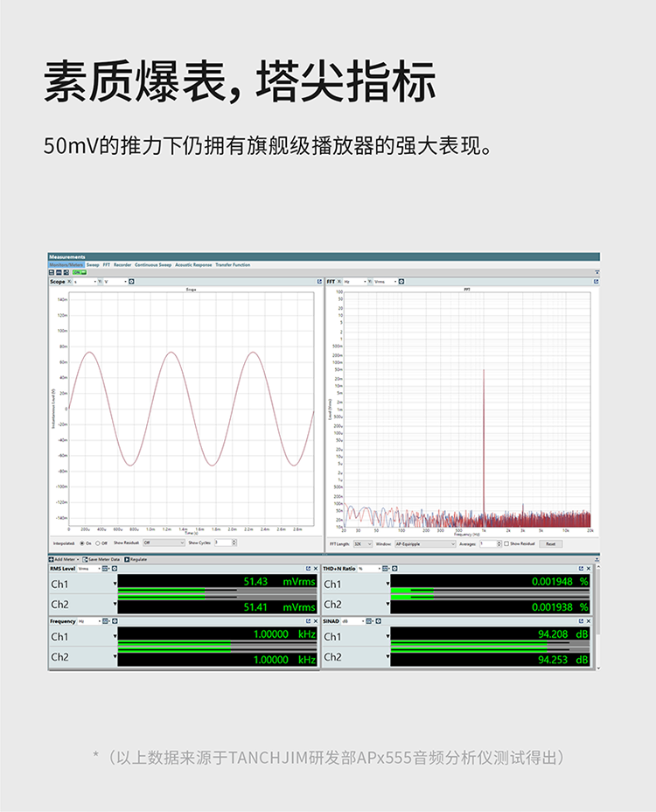Image resolution: width=656 pixels, height=812 pixels.
Task: Click the third toolbar icon before ON switch
Action: coord(66,272)
